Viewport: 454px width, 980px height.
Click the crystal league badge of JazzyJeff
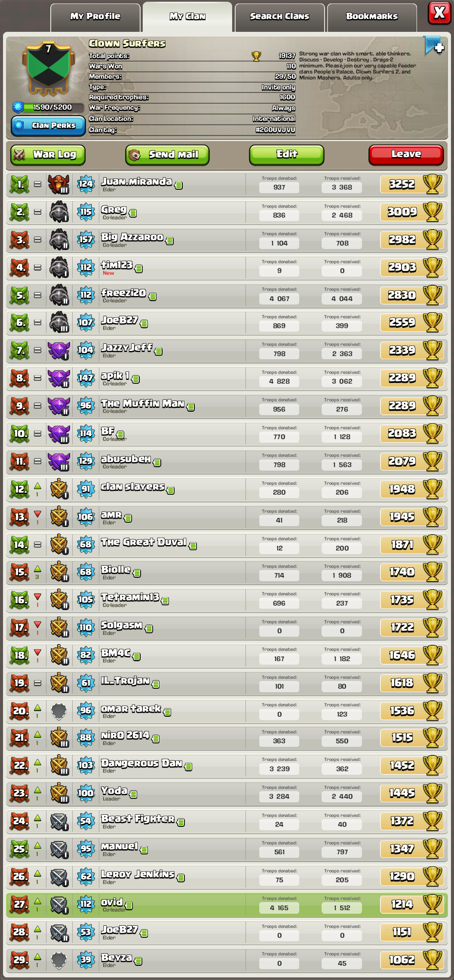pyautogui.click(x=59, y=351)
